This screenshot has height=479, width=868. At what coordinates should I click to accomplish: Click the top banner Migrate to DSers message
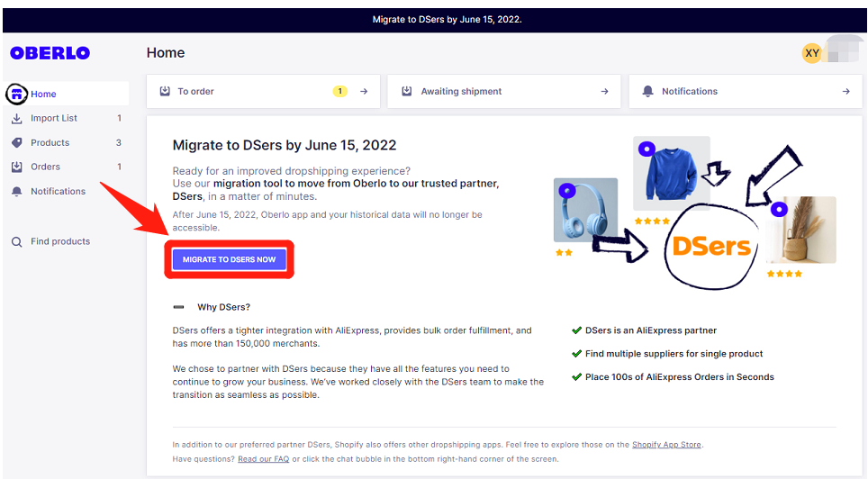pos(447,20)
